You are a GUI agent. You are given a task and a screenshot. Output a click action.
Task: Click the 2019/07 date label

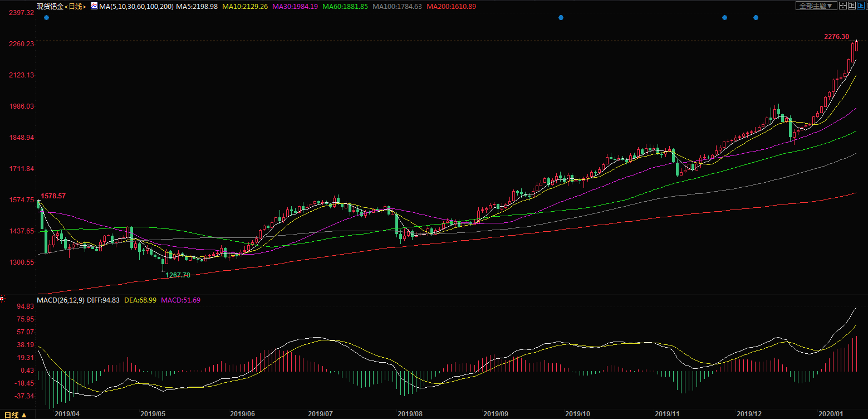[x=320, y=414]
